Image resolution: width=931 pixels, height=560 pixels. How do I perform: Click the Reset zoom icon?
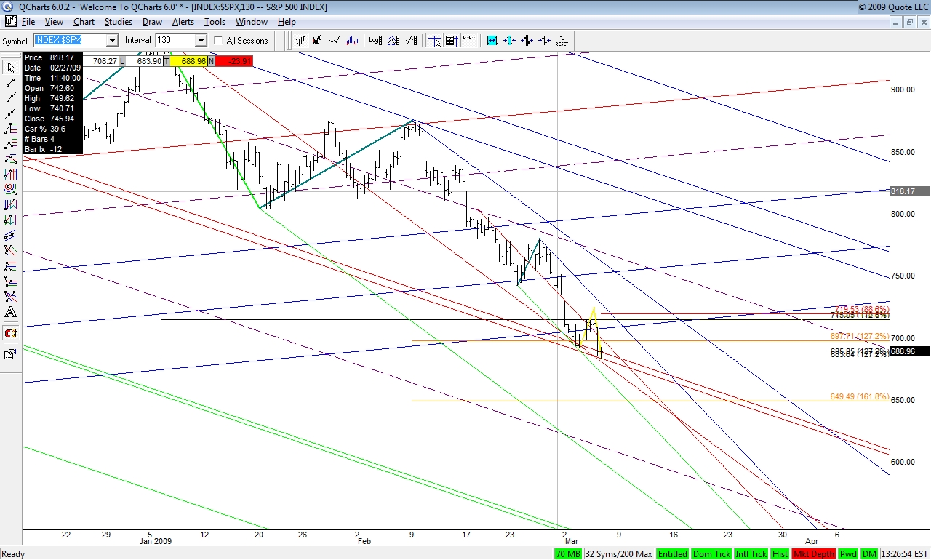tap(562, 41)
